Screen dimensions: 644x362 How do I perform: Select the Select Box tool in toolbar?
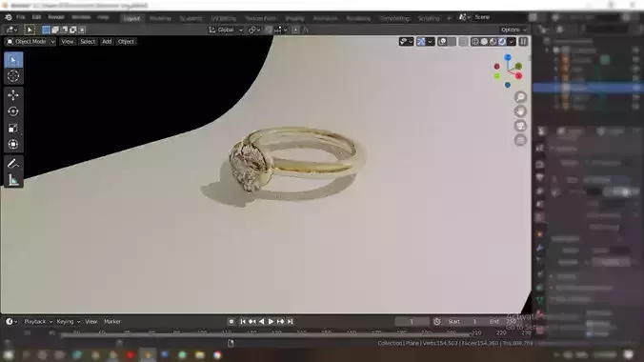coord(13,60)
